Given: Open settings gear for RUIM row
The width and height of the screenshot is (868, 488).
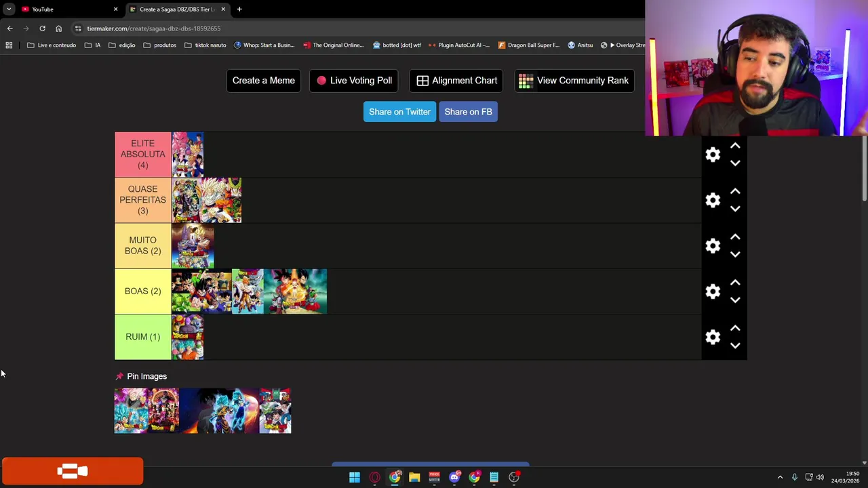Looking at the screenshot, I should (x=713, y=337).
